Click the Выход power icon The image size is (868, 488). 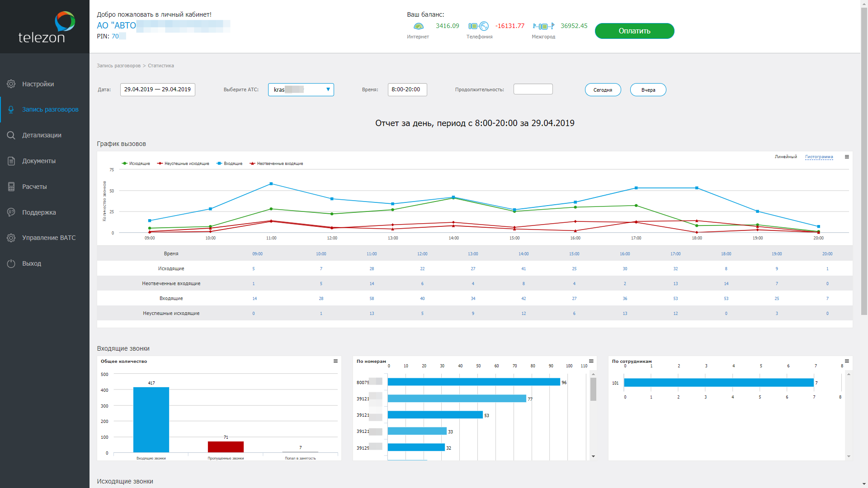point(11,263)
